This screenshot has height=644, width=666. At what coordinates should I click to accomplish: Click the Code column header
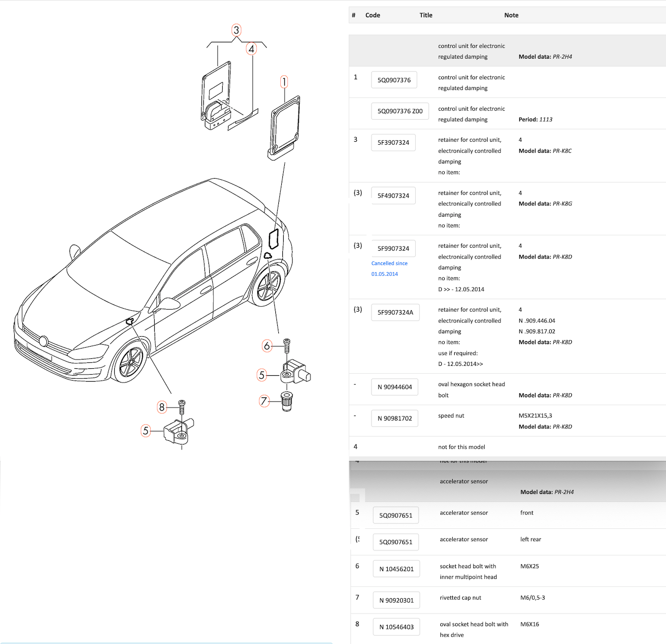click(x=372, y=15)
